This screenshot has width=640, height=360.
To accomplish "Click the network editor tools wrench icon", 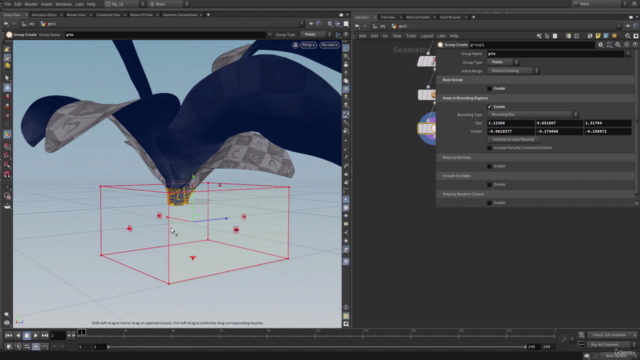I will click(539, 36).
